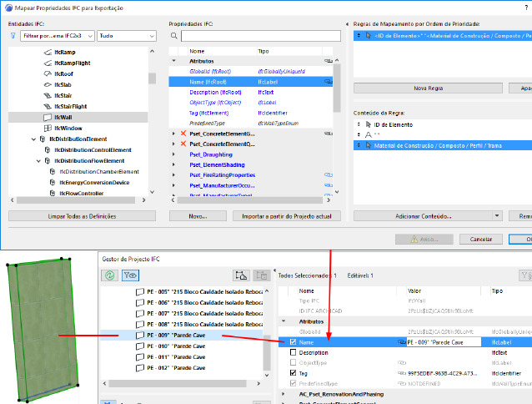Click mapping link icon on Name (IfcRoot) row
The image size is (532, 404).
pyautogui.click(x=328, y=82)
